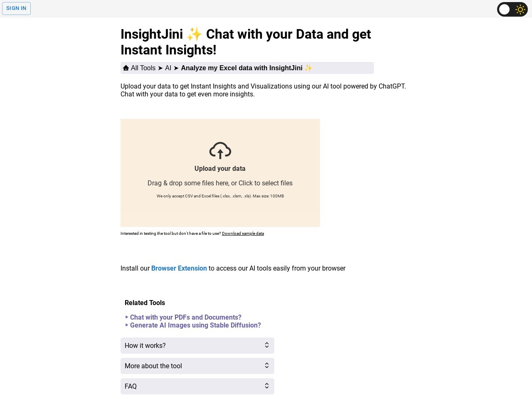Download sample data link

pyautogui.click(x=243, y=234)
